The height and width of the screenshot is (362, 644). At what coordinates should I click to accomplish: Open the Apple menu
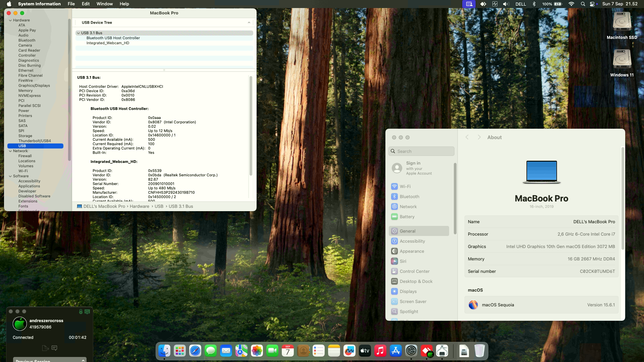pos(9,4)
